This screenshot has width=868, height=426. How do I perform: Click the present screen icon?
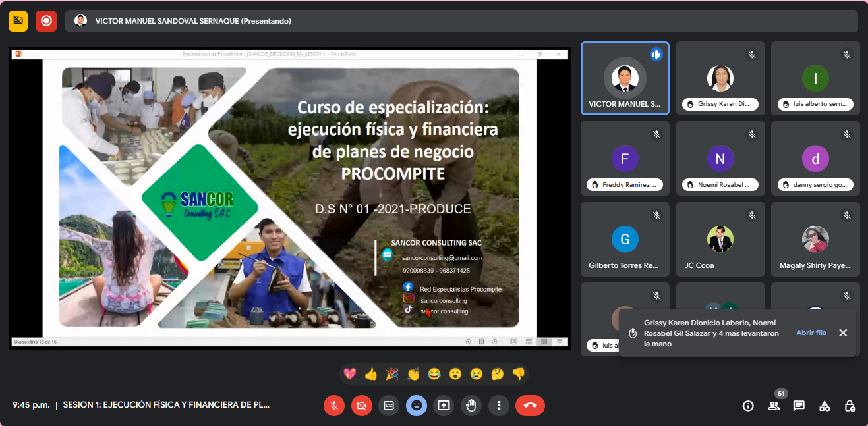[444, 406]
